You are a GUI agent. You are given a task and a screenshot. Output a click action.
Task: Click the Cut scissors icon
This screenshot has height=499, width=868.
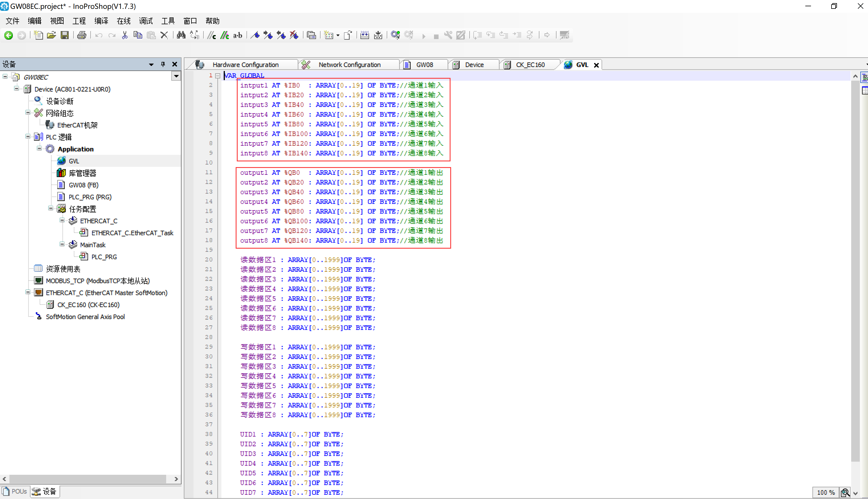tap(125, 35)
